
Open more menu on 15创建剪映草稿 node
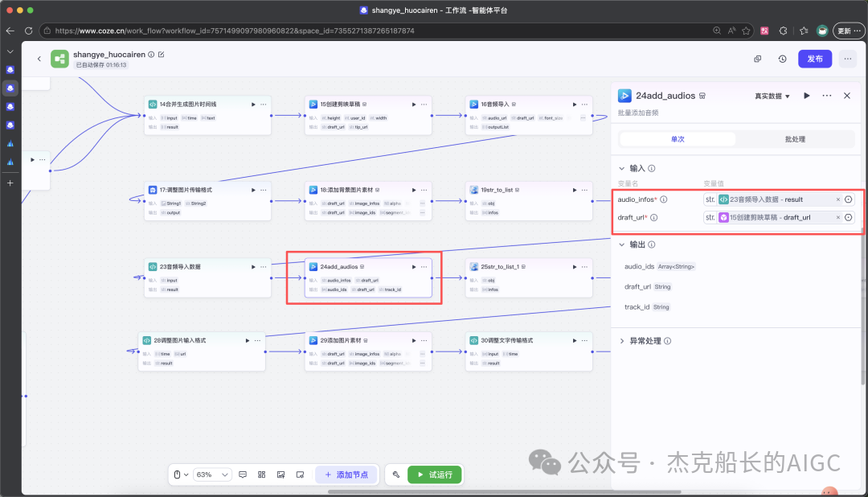pyautogui.click(x=424, y=105)
